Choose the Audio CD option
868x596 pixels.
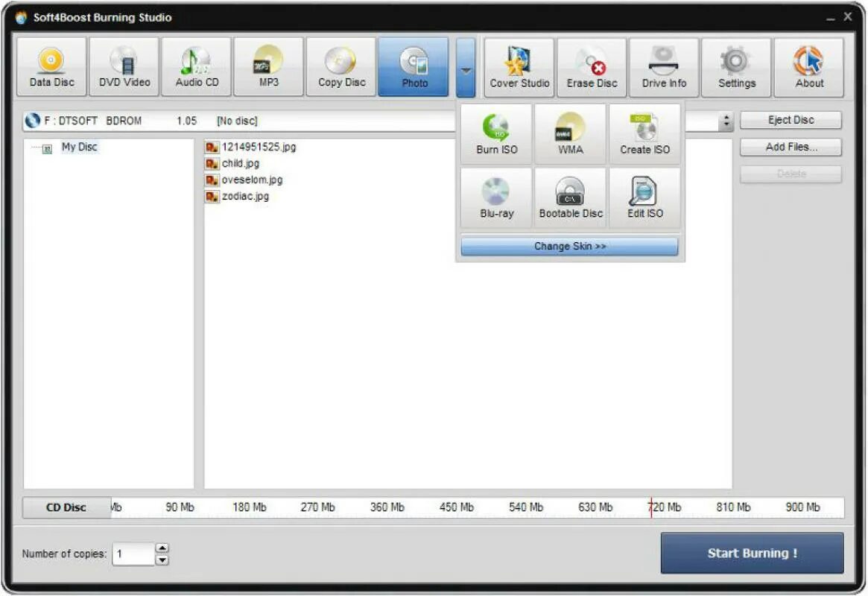click(x=197, y=67)
